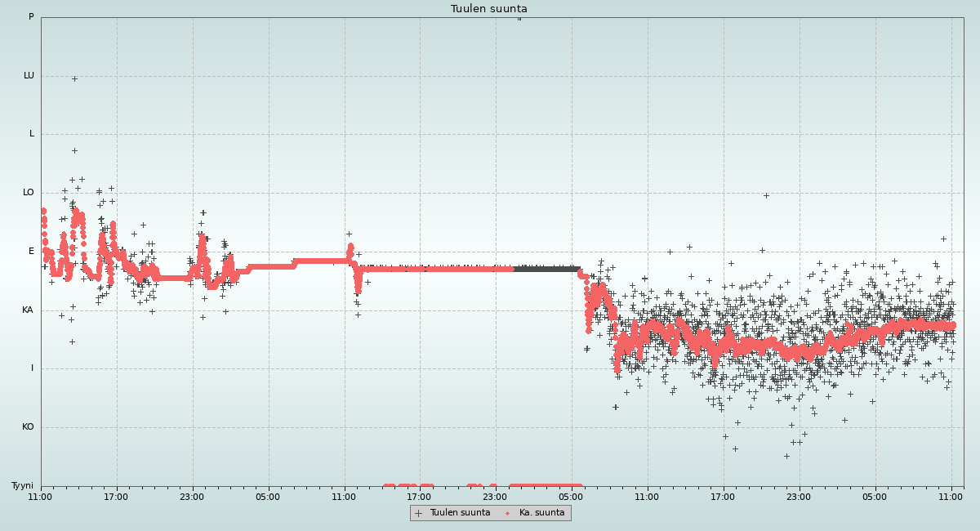980x531 pixels.
Task: Click the 'LO' direction label on the y-axis
Action: point(29,193)
